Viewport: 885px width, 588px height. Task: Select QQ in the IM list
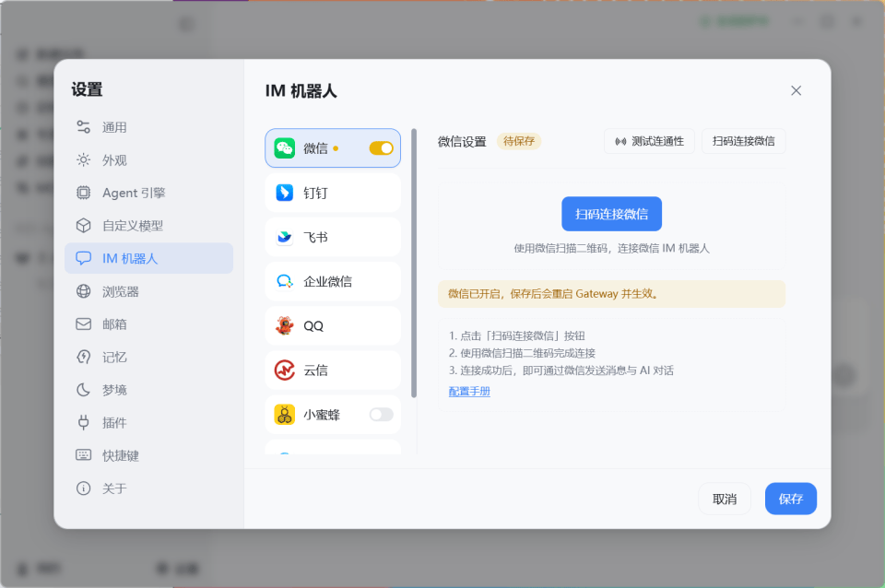coord(333,325)
